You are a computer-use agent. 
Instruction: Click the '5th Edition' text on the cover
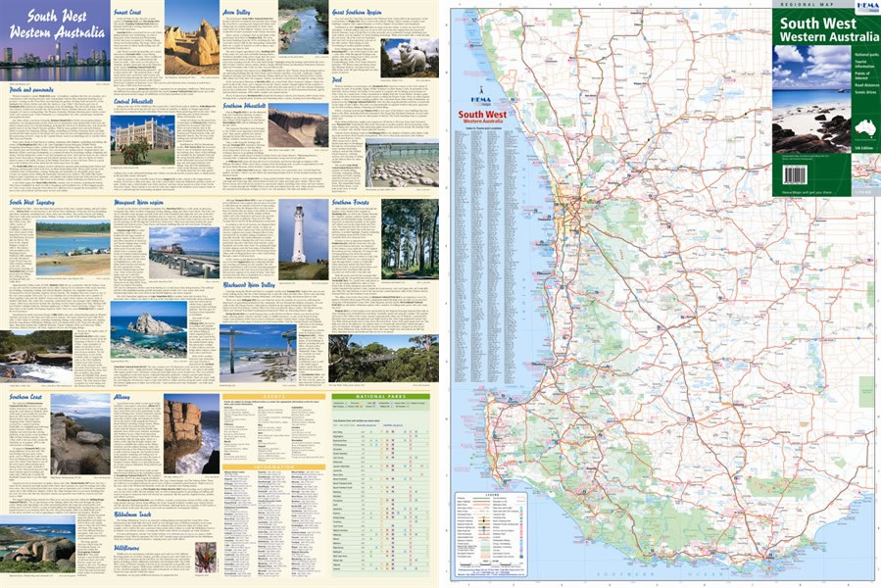[862, 147]
